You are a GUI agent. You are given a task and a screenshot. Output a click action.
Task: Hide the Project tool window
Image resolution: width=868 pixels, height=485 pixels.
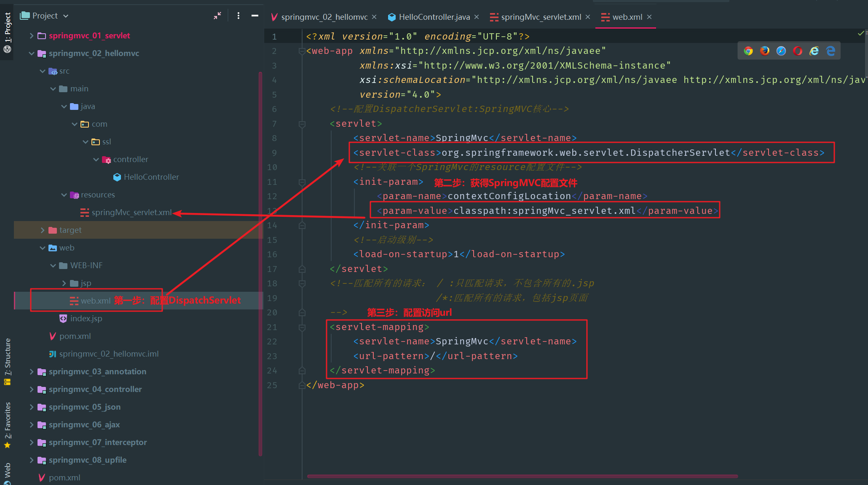[x=255, y=16]
